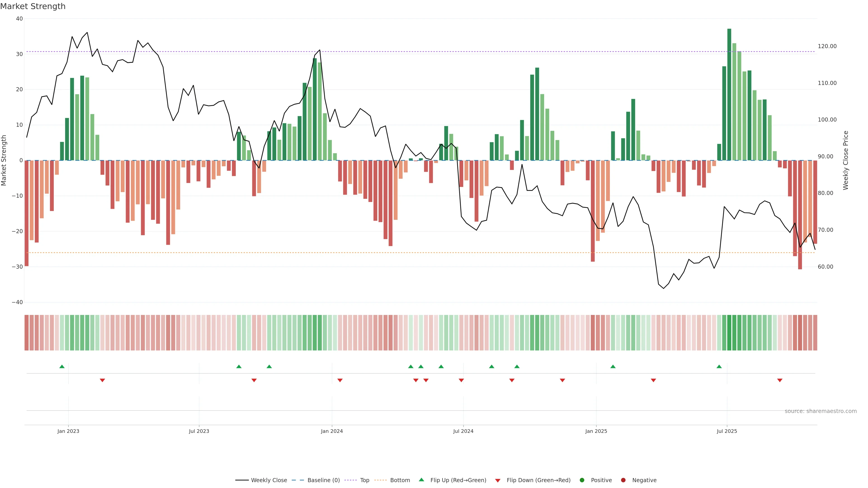Image resolution: width=868 pixels, height=488 pixels.
Task: Click the Negative red circle legend icon
Action: [x=623, y=480]
